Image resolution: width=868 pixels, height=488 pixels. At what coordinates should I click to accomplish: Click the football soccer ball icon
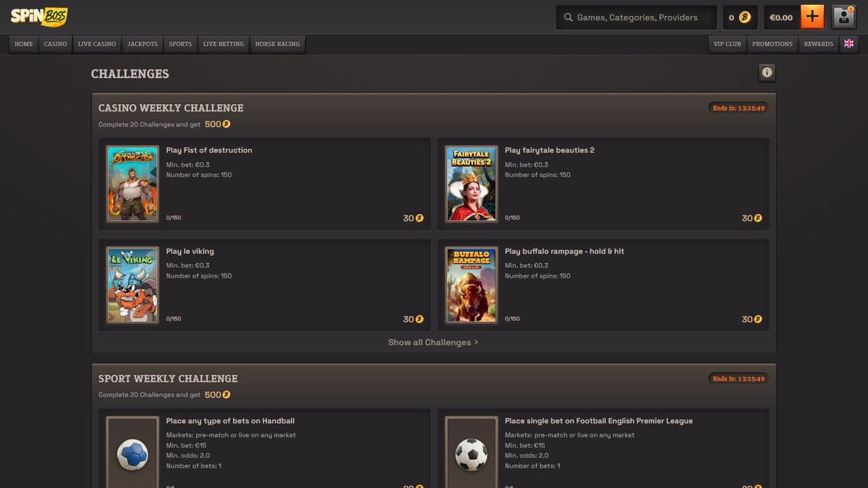[471, 455]
